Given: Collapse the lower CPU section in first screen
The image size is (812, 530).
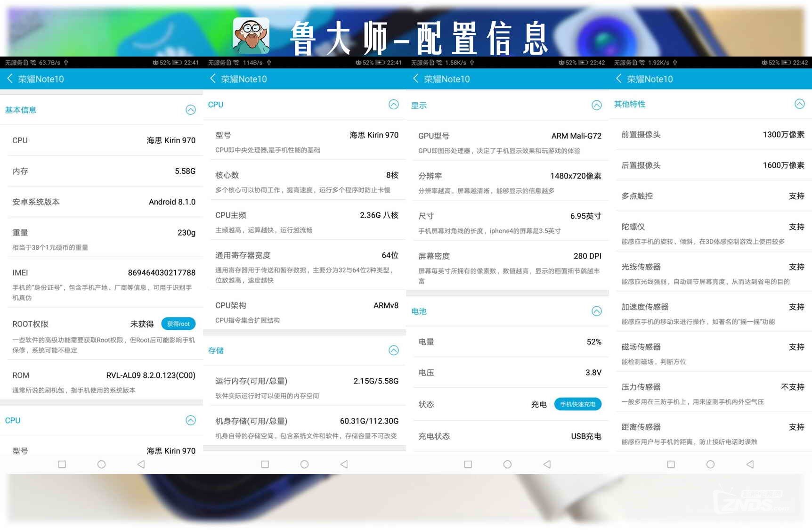Looking at the screenshot, I should point(191,420).
